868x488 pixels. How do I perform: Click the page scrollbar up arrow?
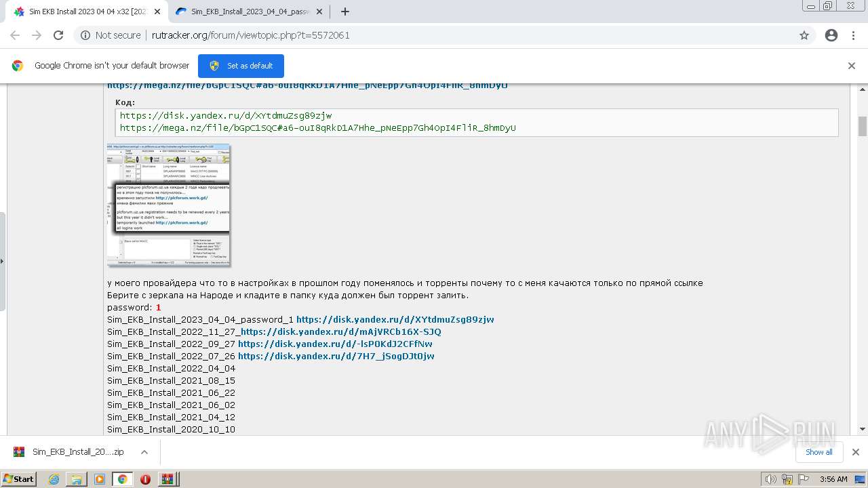click(863, 89)
